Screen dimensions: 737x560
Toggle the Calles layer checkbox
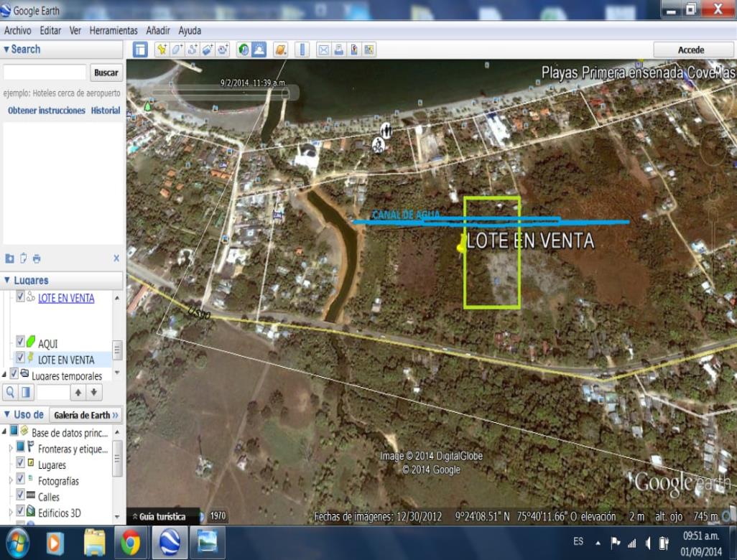click(20, 496)
